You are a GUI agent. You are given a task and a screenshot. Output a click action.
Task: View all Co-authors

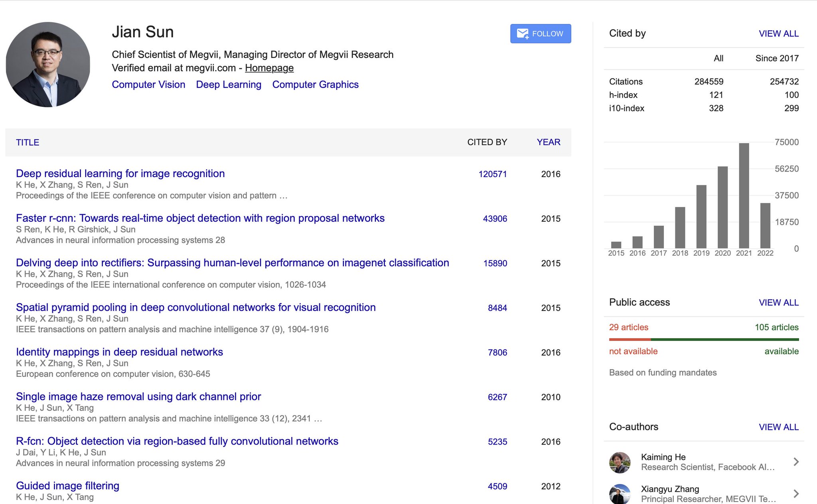coord(778,427)
